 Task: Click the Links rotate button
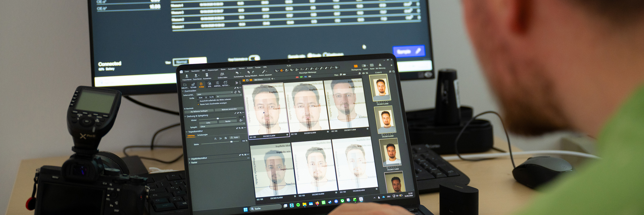pos(208,123)
